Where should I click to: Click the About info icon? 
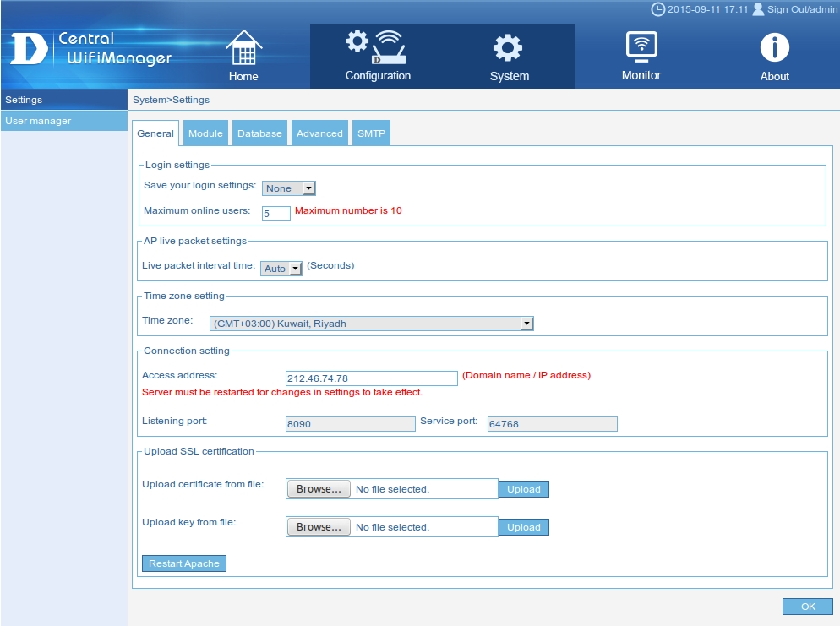774,48
